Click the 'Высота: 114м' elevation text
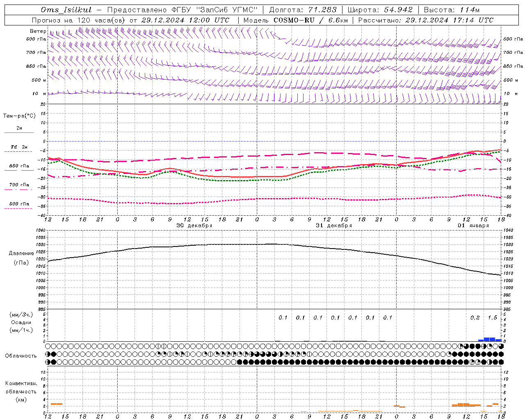The width and height of the screenshot is (525, 420). (451, 10)
